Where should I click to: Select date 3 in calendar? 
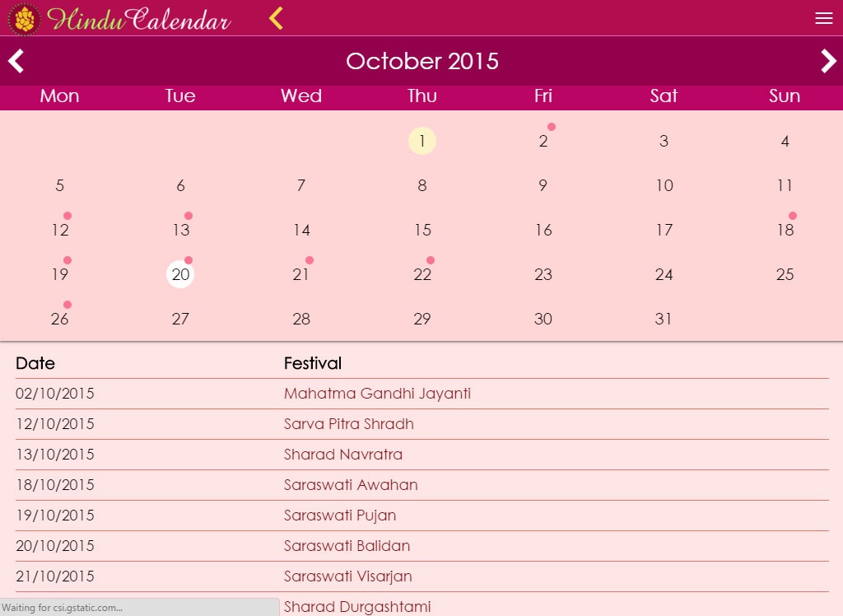[664, 141]
